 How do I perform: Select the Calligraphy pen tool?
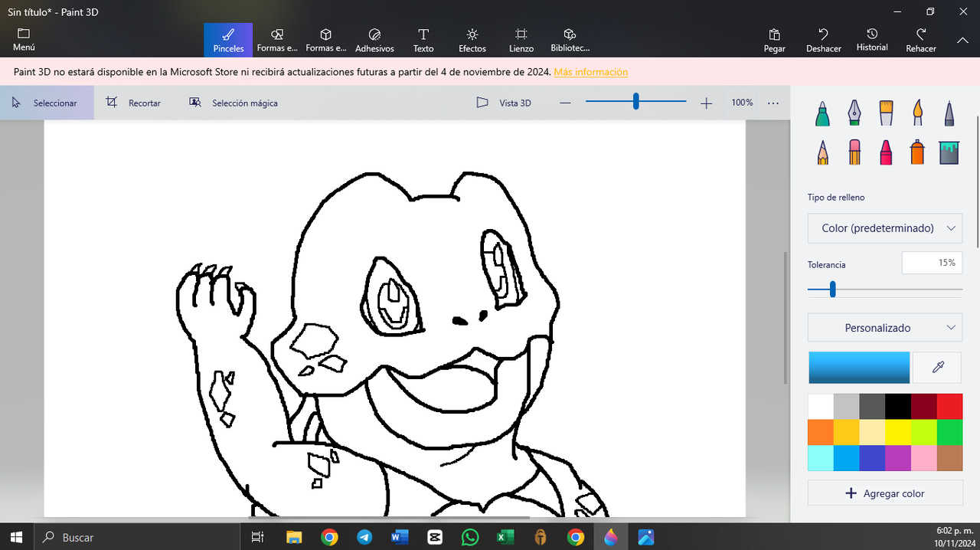(x=854, y=113)
